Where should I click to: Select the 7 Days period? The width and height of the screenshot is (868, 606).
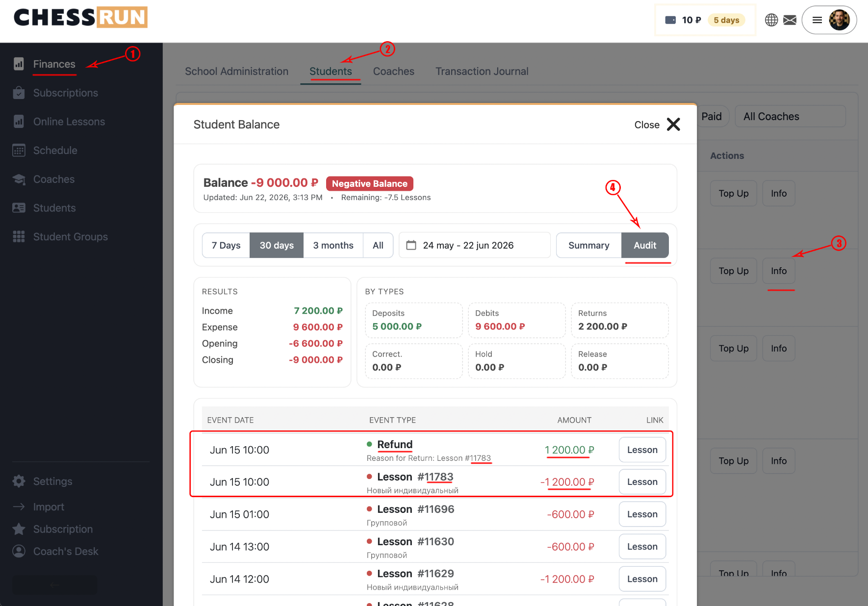226,245
